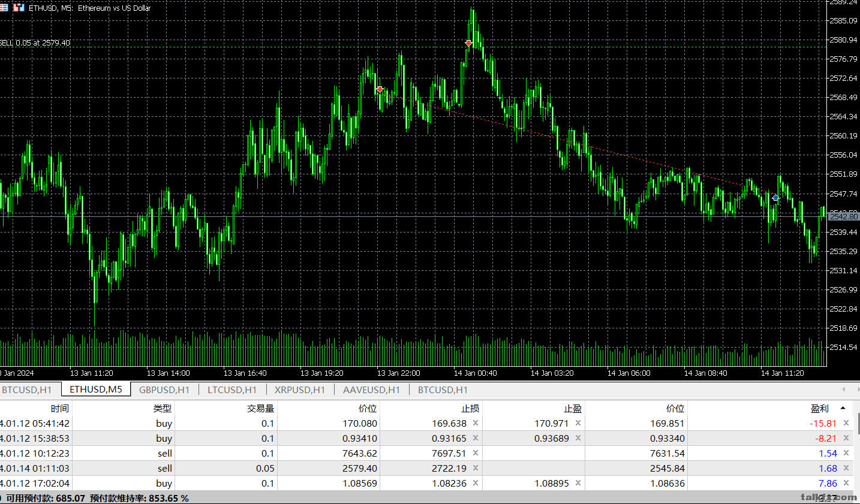Select the order opened at 15:38:53
Screen dimensions: 860x504
[427, 438]
